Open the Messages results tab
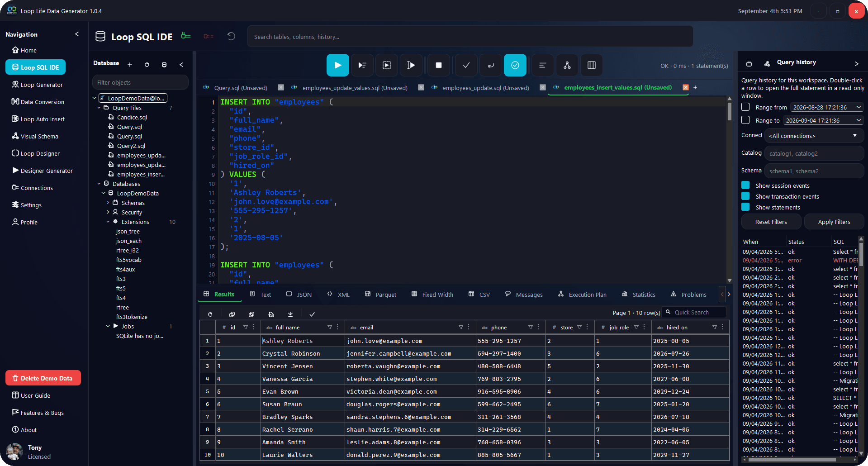The height and width of the screenshot is (466, 868). click(x=524, y=295)
